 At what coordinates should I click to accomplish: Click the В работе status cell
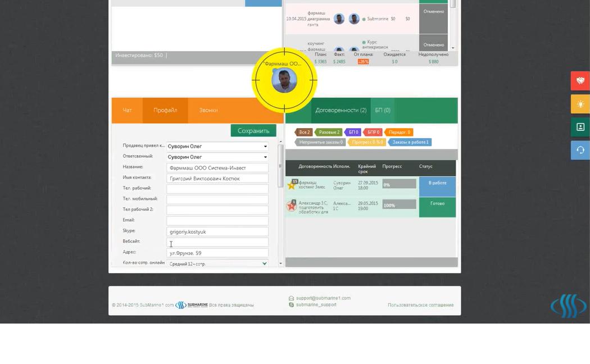pyautogui.click(x=437, y=186)
